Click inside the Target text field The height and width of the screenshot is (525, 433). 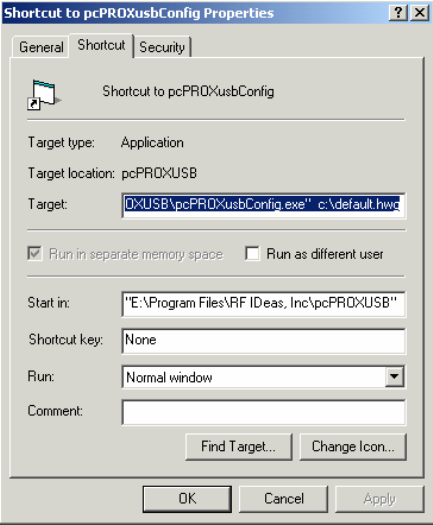click(x=264, y=205)
